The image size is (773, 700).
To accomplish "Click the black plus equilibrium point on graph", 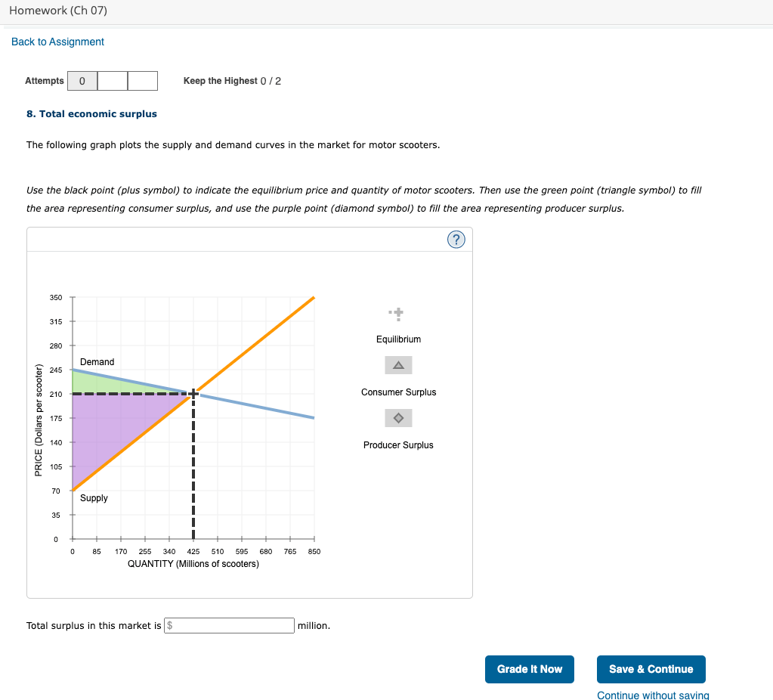I will tap(193, 394).
